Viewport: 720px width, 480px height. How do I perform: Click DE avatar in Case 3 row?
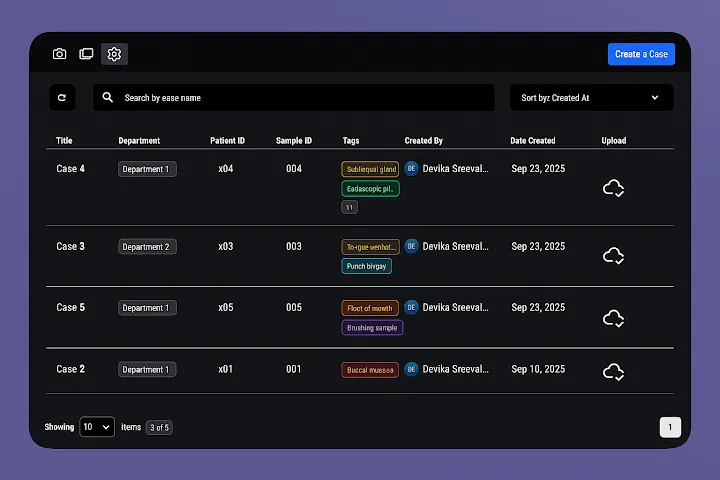click(x=411, y=246)
